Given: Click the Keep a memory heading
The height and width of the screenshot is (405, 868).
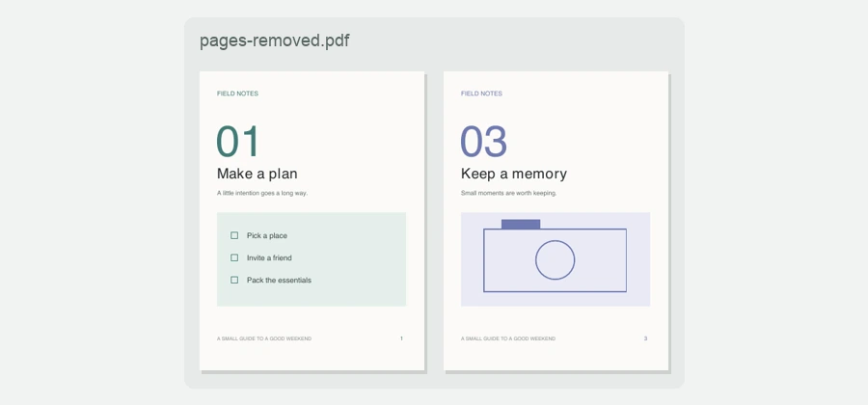Looking at the screenshot, I should click(x=514, y=174).
